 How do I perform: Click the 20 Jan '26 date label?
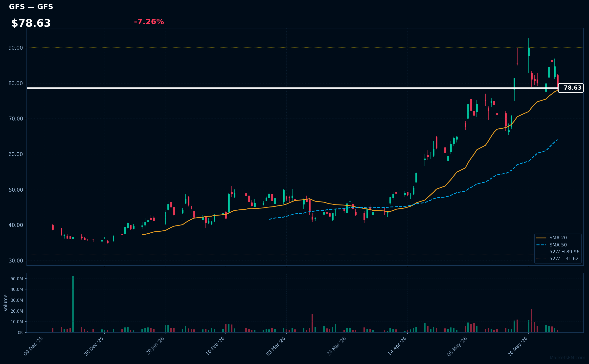pyautogui.click(x=155, y=346)
